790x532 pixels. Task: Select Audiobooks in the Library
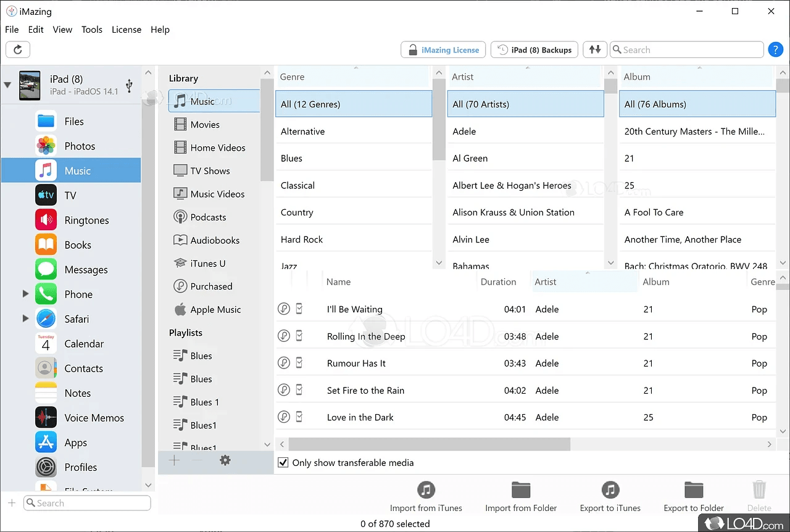[x=214, y=240]
